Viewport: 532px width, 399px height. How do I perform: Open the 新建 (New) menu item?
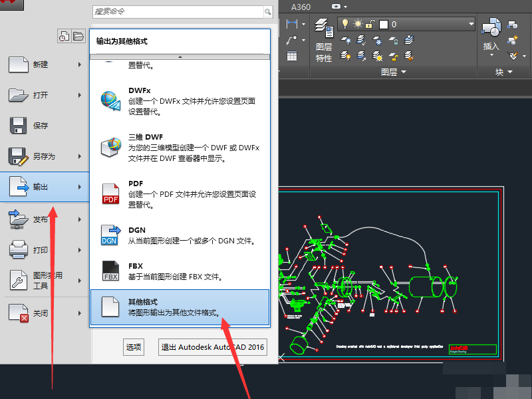45,65
